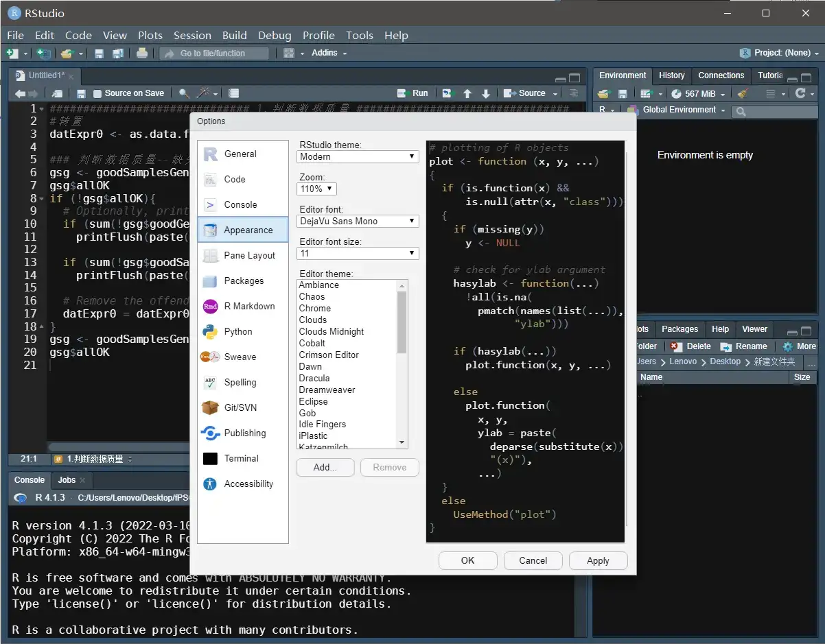Maximize the Environment pane

click(806, 77)
